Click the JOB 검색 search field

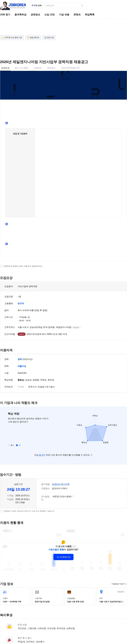[62, 6]
